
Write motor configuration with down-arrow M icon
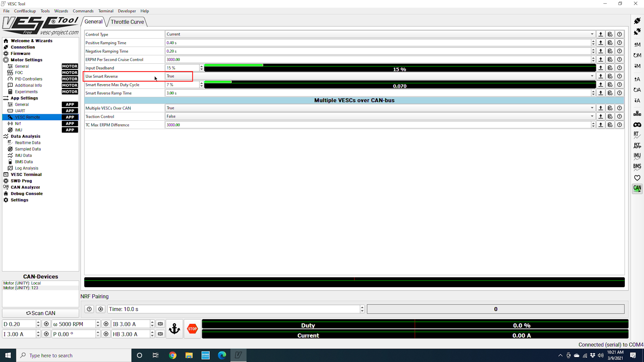[x=637, y=66]
